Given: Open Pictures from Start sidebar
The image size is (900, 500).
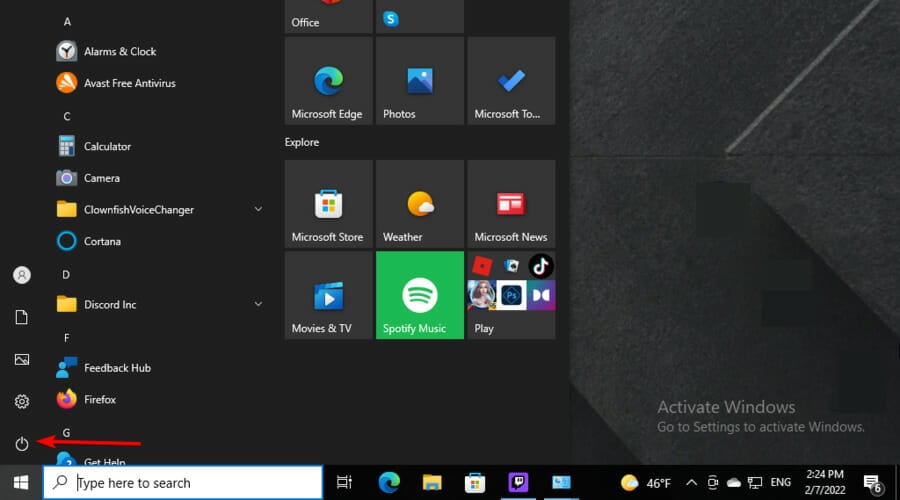Looking at the screenshot, I should click(x=21, y=359).
